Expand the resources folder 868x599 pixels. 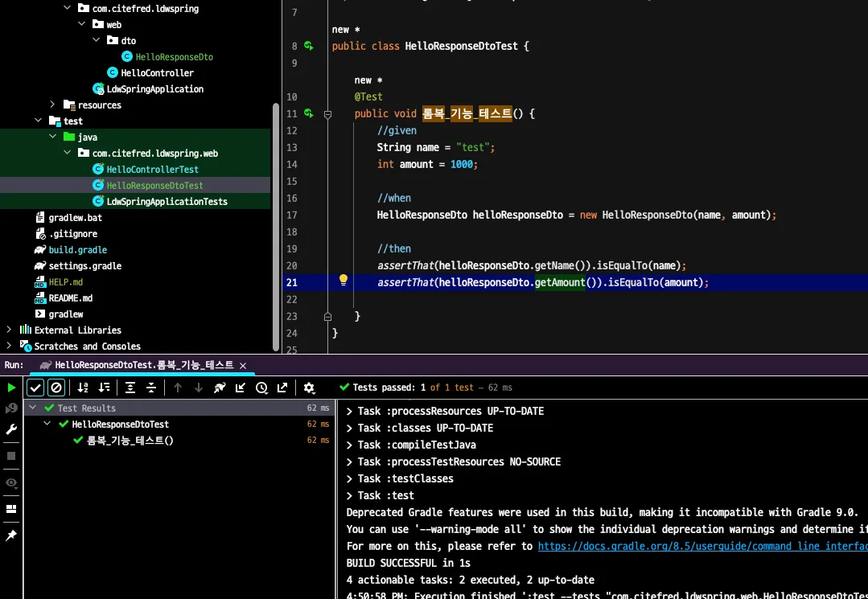[x=52, y=105]
